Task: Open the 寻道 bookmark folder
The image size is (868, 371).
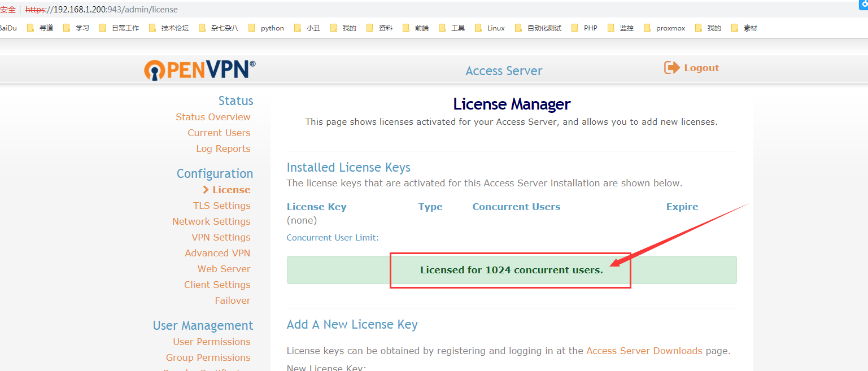Action: [x=40, y=28]
